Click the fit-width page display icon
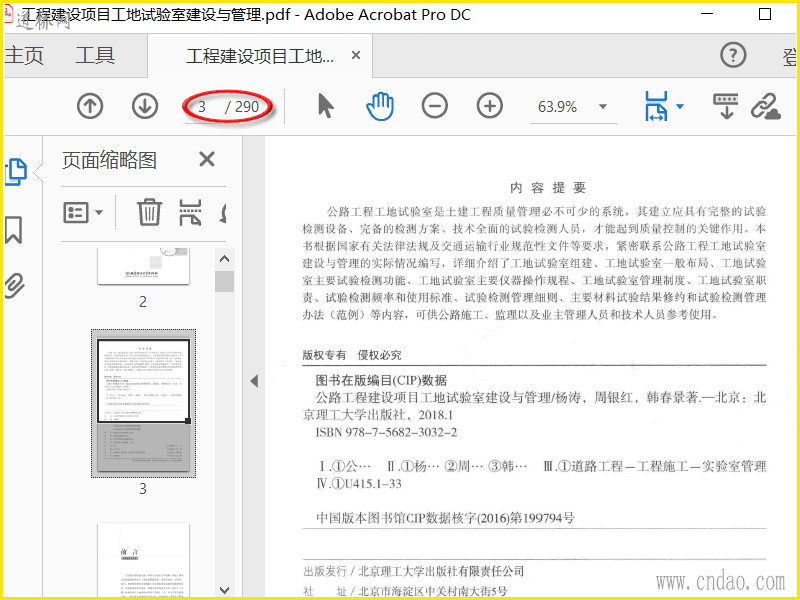This screenshot has height=600, width=800. (x=656, y=106)
